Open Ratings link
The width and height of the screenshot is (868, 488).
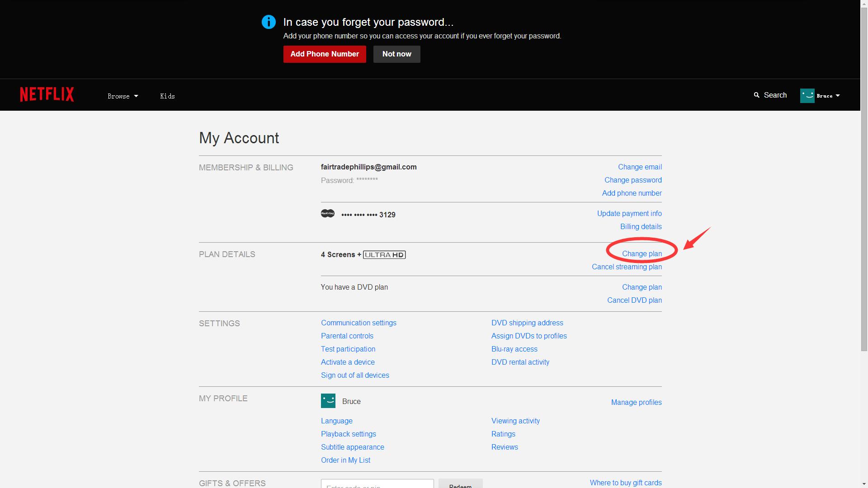pyautogui.click(x=503, y=434)
